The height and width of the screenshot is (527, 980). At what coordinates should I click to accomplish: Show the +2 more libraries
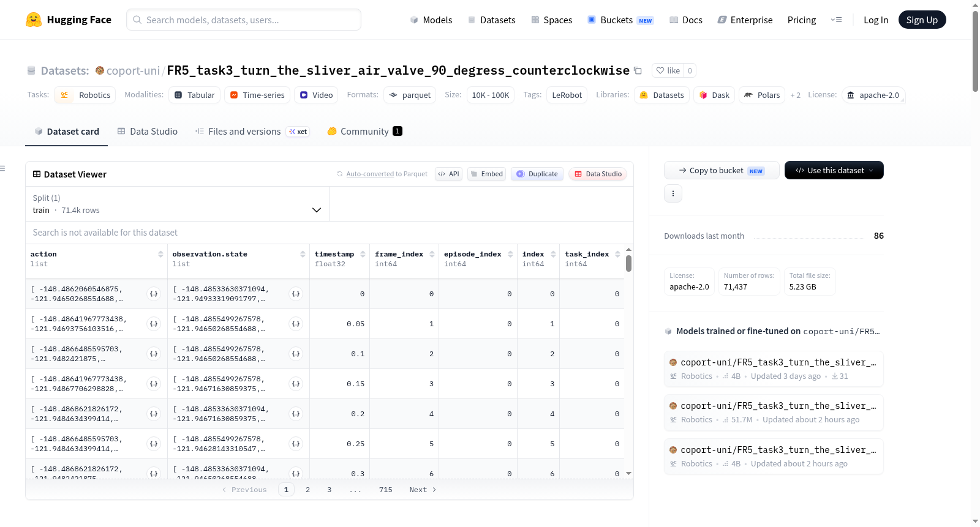coord(795,95)
